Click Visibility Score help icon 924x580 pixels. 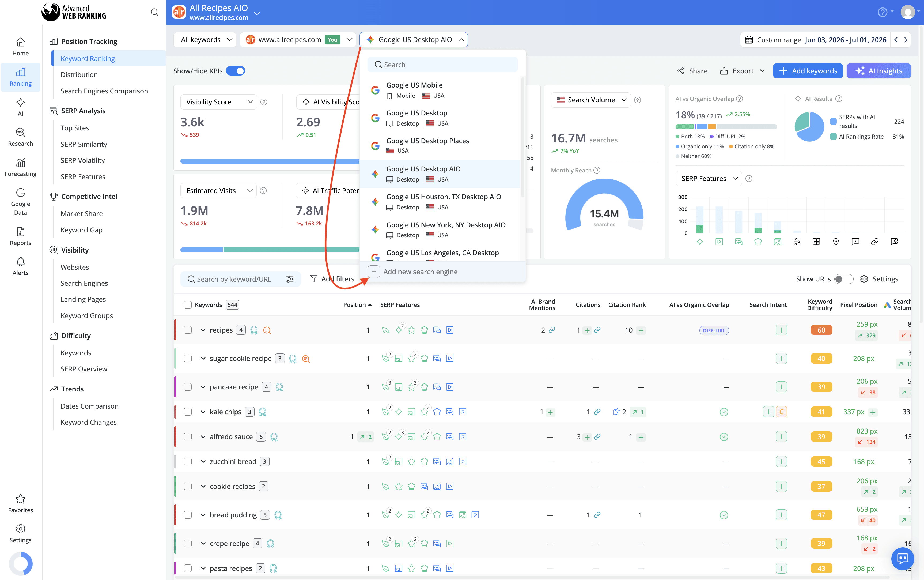click(x=264, y=102)
